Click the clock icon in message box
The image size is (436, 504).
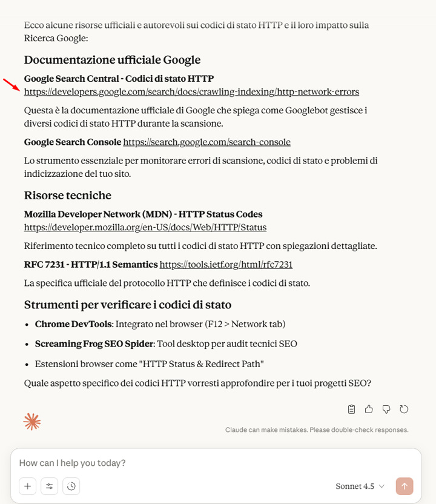[x=71, y=486]
